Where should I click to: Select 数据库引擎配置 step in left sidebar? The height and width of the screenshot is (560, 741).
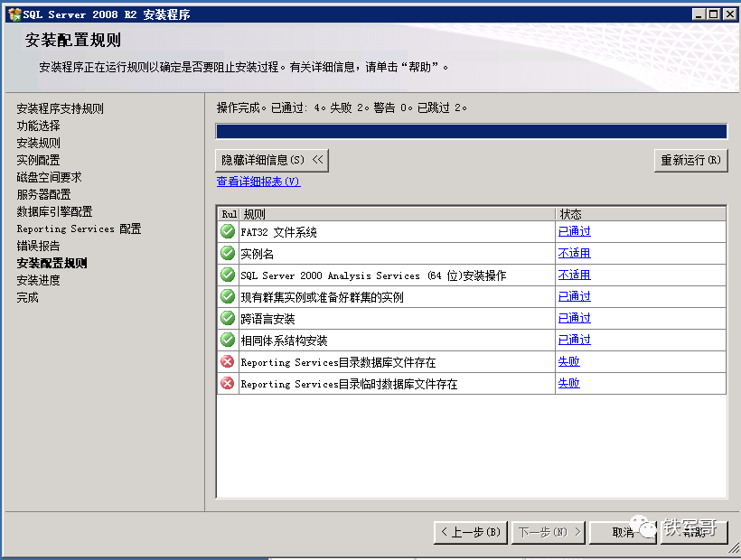coord(54,211)
